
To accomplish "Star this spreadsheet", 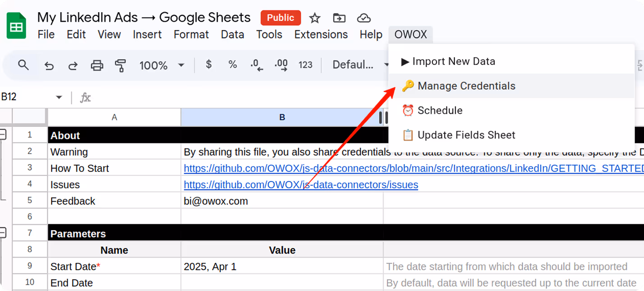I will point(314,18).
